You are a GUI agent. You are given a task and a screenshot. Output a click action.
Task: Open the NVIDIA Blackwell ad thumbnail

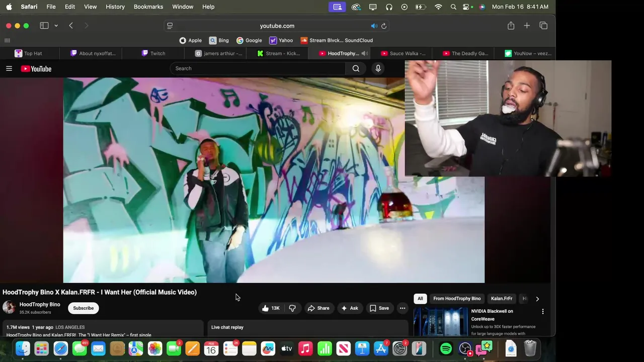[440, 322]
